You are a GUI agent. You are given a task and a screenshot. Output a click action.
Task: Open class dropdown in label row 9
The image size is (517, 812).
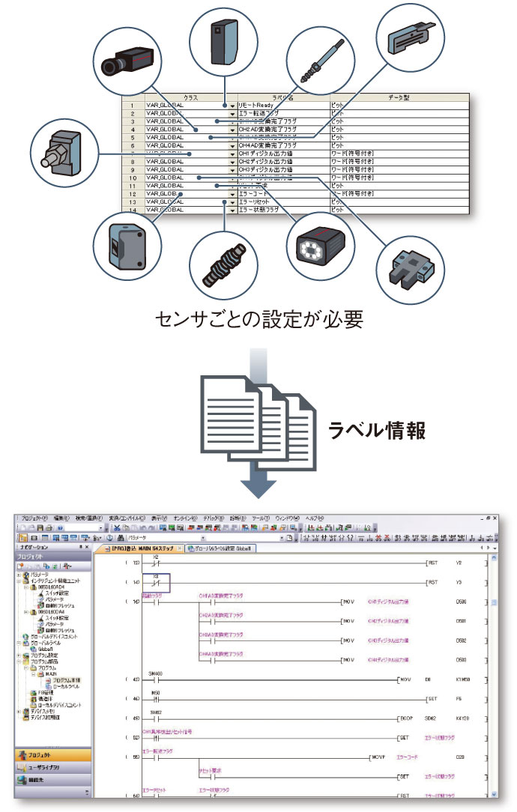[x=232, y=170]
